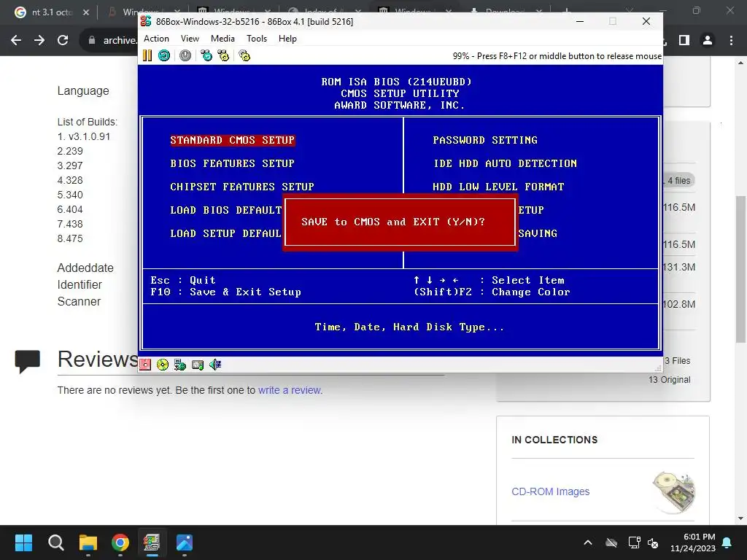This screenshot has width=747, height=560.
Task: Switch to the 'nt 3.1 octo' Chrome tab
Action: (x=50, y=12)
